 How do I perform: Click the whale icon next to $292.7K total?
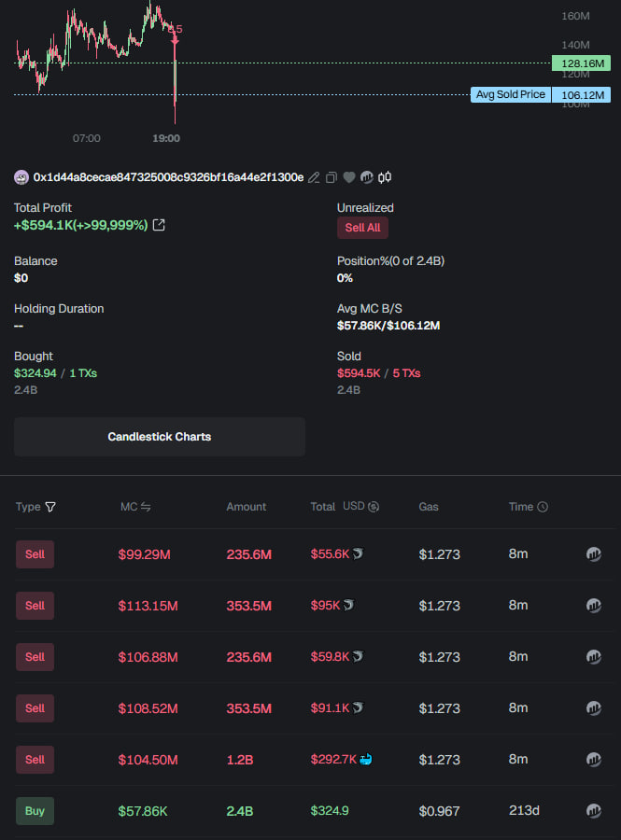[365, 759]
